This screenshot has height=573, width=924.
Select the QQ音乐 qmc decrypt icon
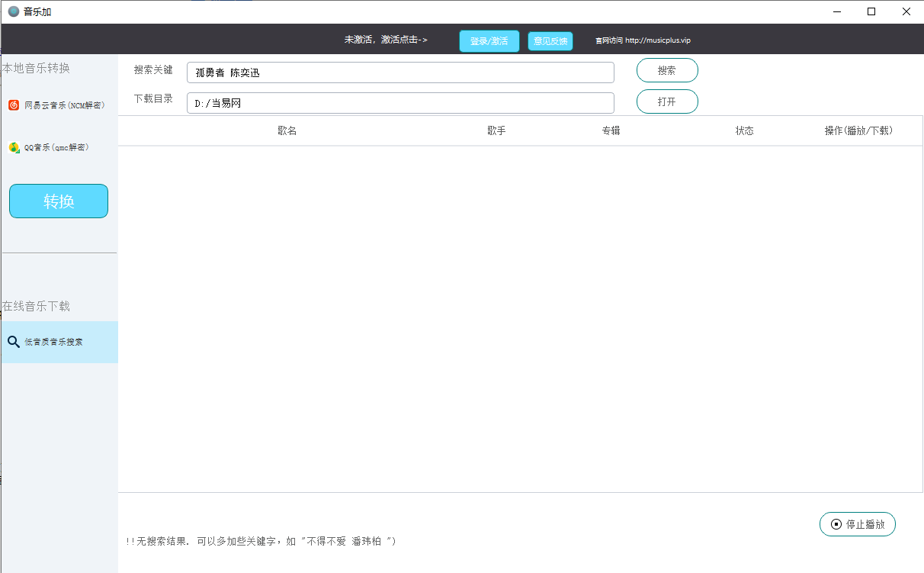click(13, 146)
